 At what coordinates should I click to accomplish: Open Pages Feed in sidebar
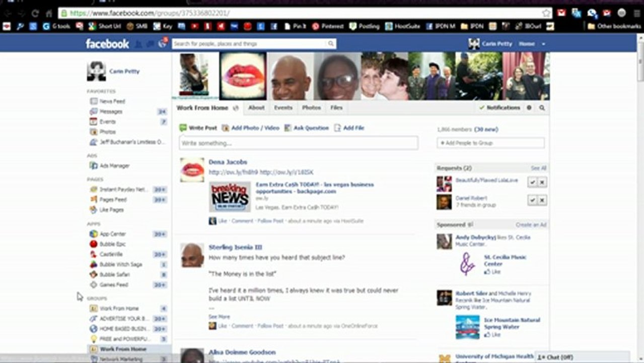click(x=113, y=200)
